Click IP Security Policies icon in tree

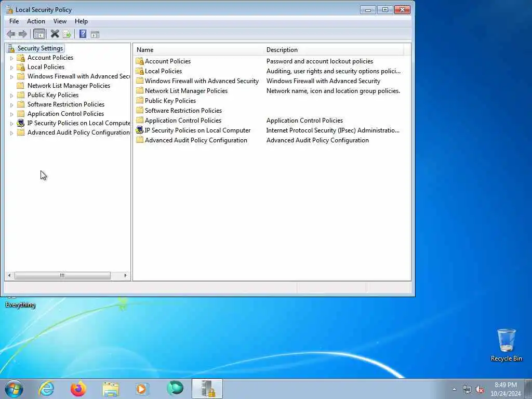[x=21, y=123]
